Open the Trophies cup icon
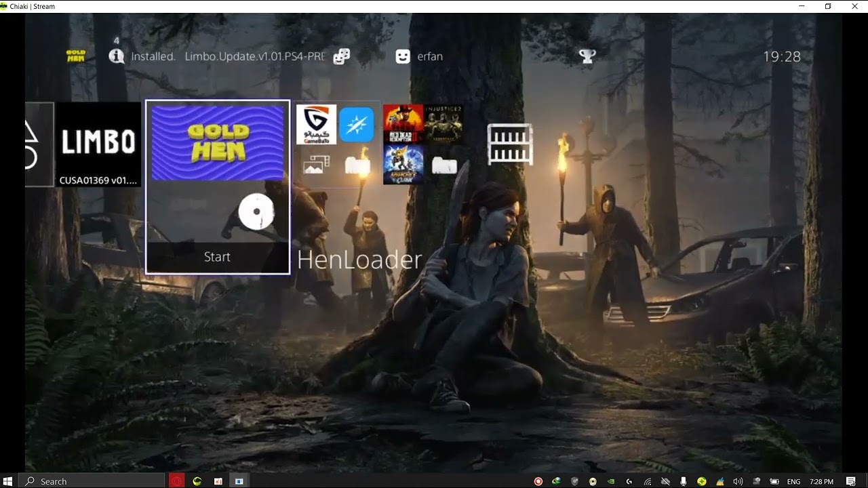The height and width of the screenshot is (488, 868). 587,56
